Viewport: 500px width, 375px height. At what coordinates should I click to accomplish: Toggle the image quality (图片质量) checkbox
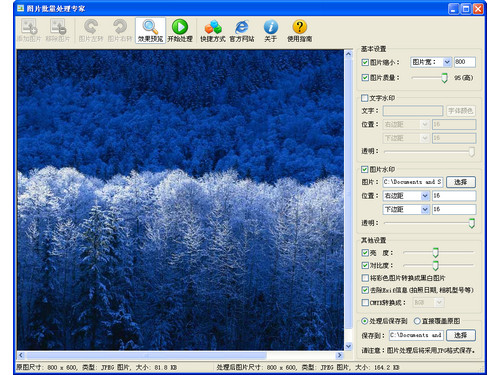[365, 78]
